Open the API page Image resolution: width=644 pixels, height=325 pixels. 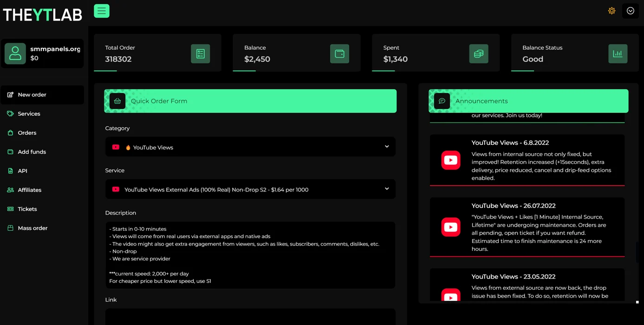pos(42,171)
